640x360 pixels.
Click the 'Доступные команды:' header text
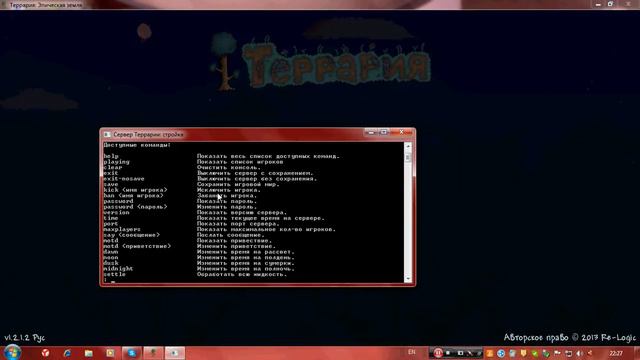pos(137,145)
